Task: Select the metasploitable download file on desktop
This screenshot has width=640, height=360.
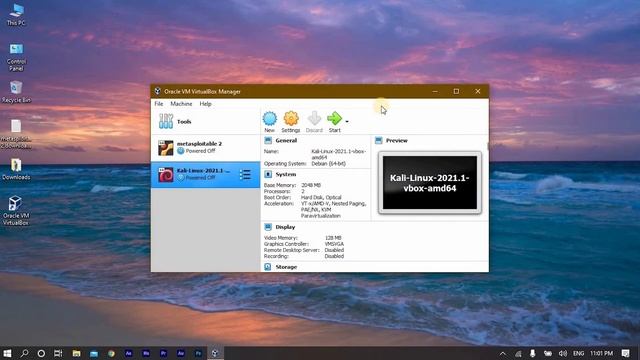Action: click(x=16, y=134)
